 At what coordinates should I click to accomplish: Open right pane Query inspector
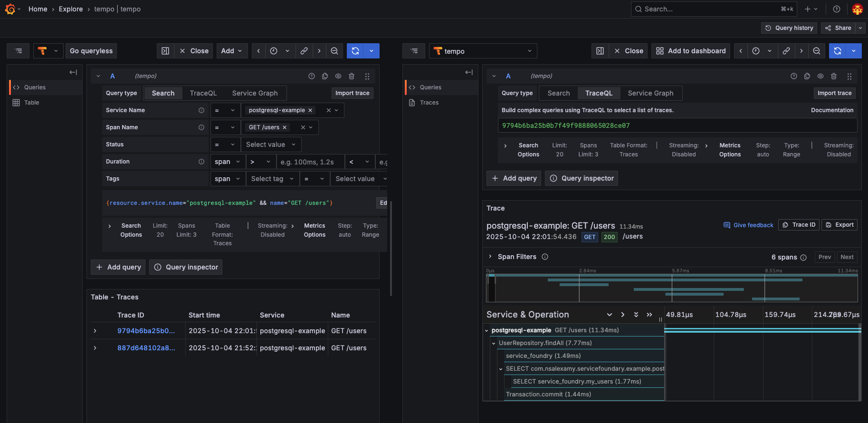click(582, 178)
